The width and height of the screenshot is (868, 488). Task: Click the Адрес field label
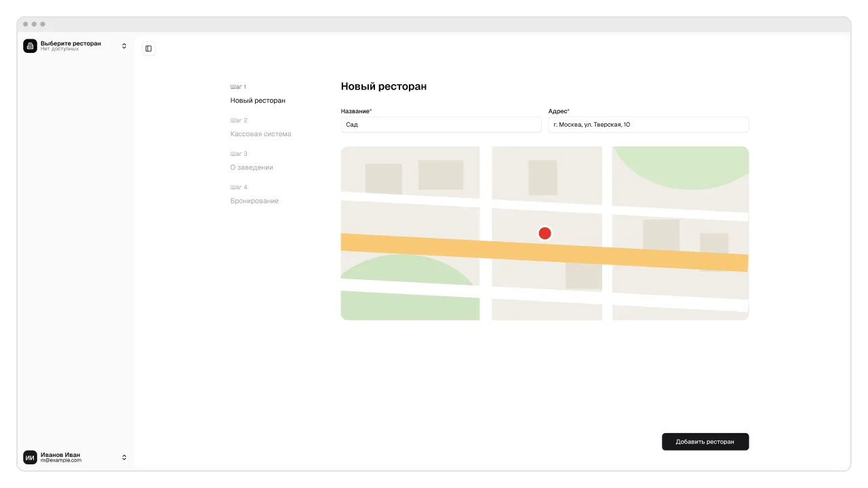pos(559,110)
